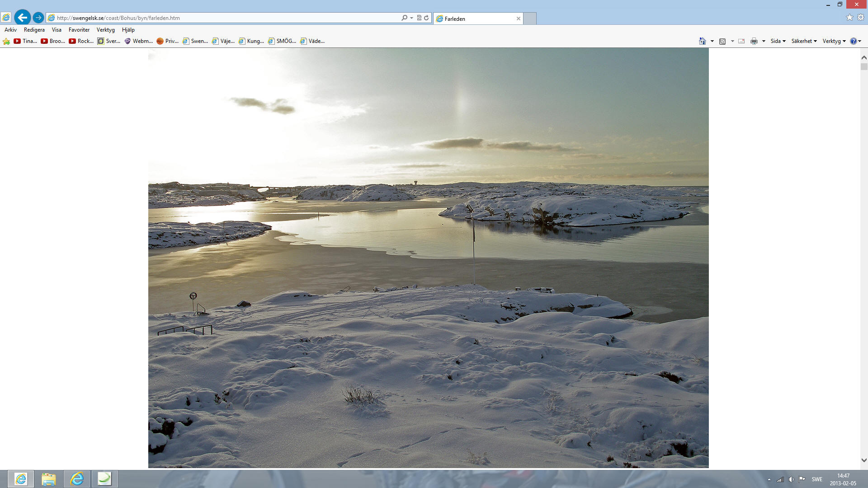Open the Favoriter menu
868x488 pixels.
(x=79, y=30)
